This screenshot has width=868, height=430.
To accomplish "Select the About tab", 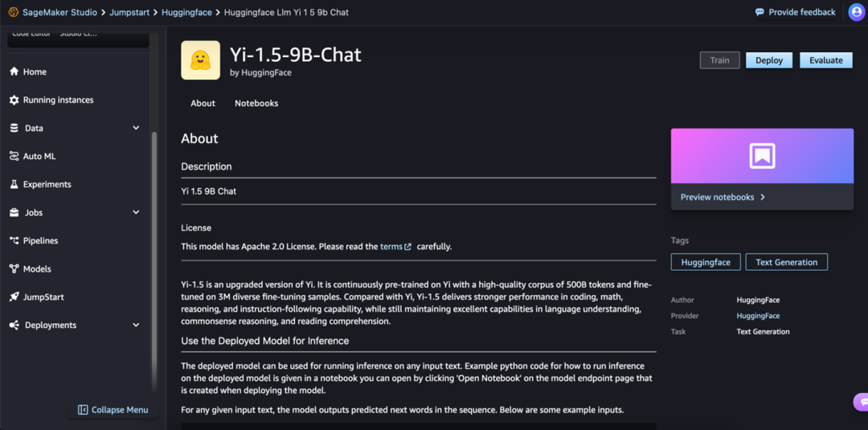I will point(203,103).
